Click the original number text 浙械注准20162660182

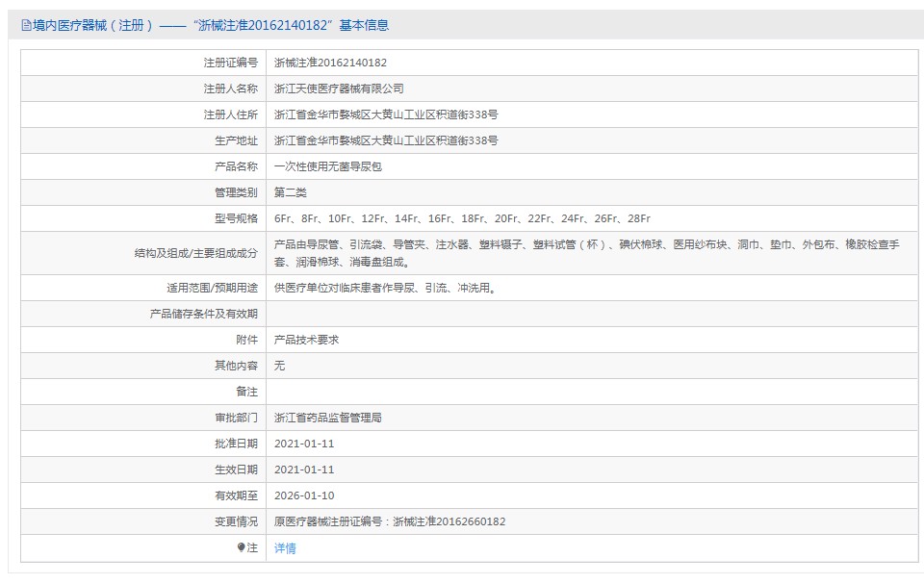[449, 521]
